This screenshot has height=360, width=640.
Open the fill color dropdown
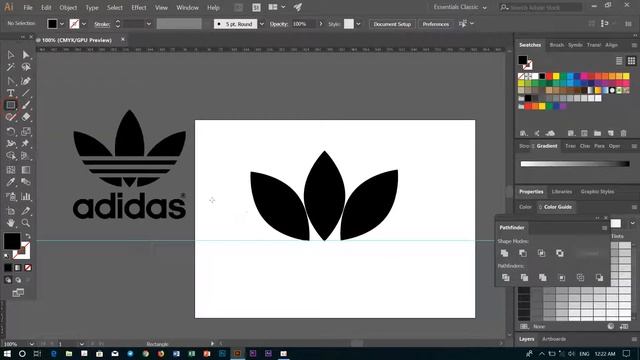point(62,24)
